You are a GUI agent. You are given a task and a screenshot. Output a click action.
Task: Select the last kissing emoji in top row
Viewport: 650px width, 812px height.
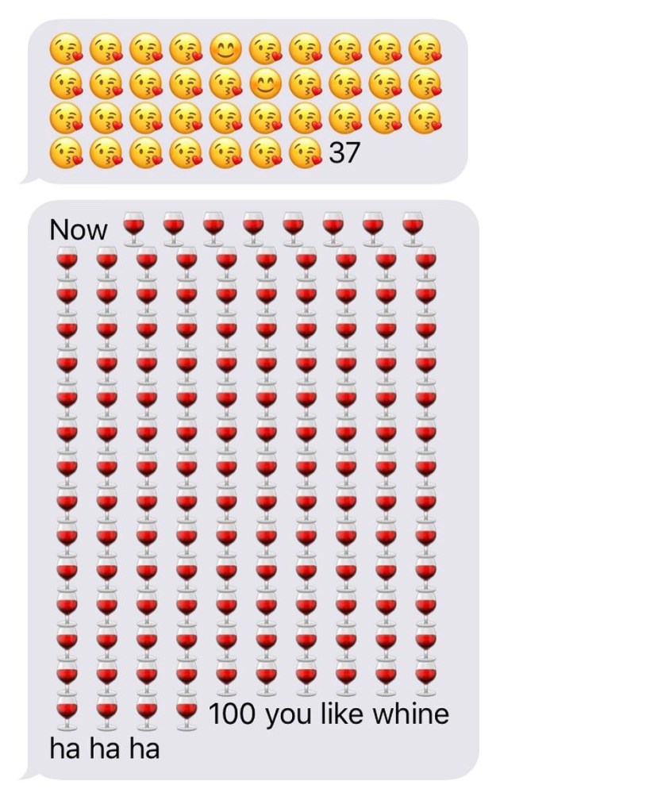(425, 50)
